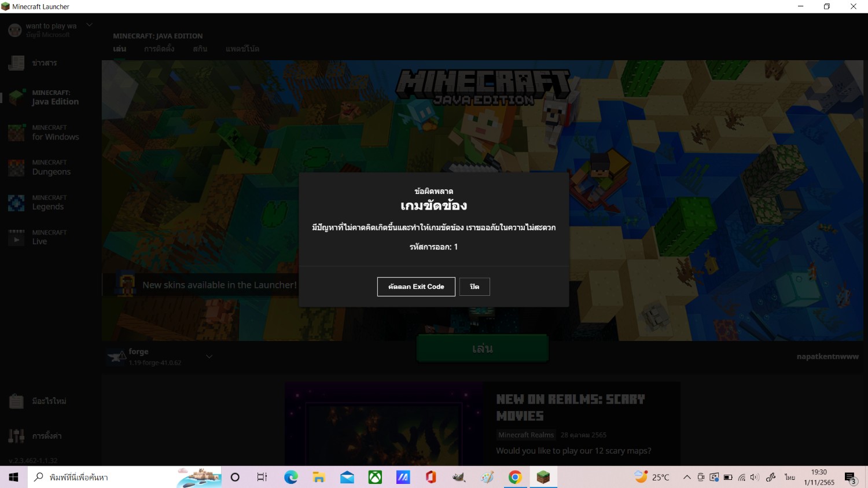
Task: Click the Minecraft Launcher taskbar icon
Action: point(543,477)
